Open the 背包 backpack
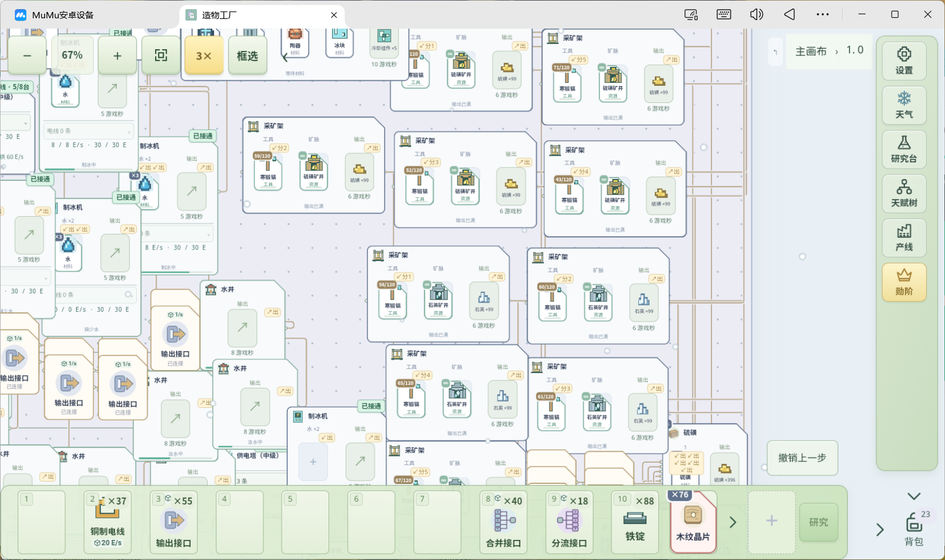 914,529
